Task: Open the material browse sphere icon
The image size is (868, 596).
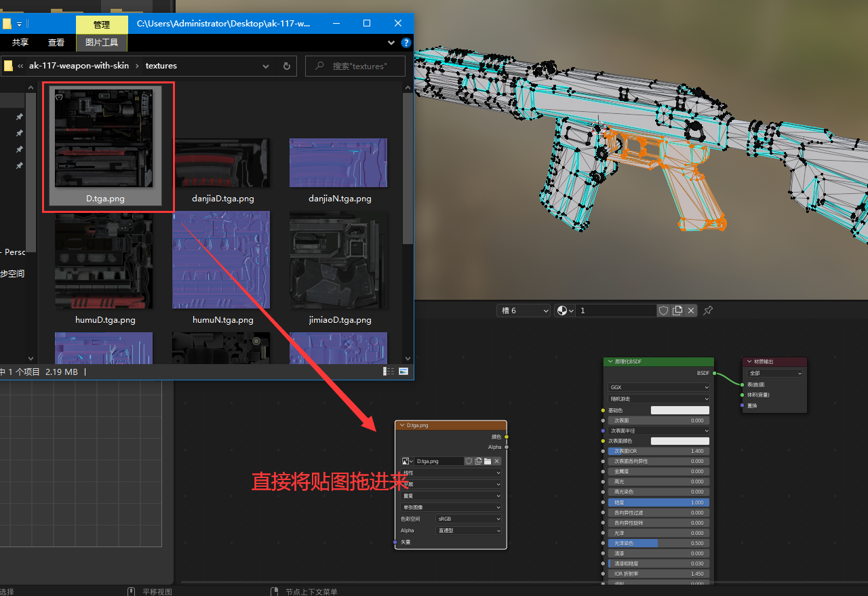Action: tap(564, 311)
